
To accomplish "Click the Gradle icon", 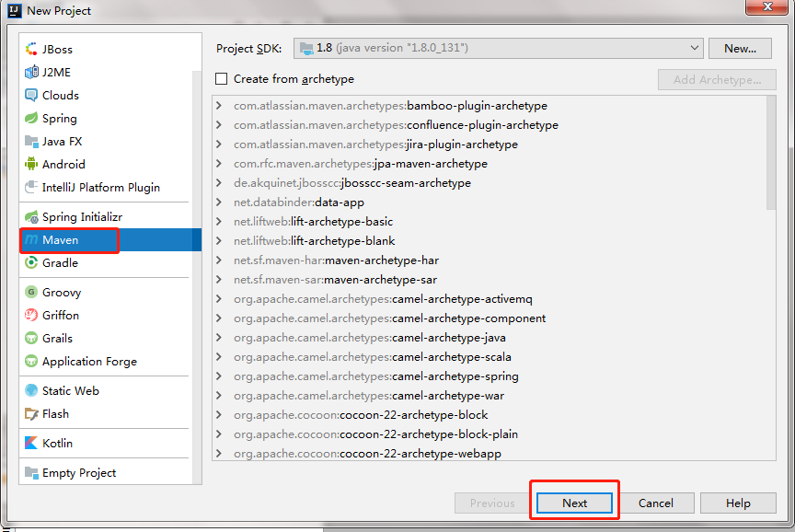I will coord(31,262).
